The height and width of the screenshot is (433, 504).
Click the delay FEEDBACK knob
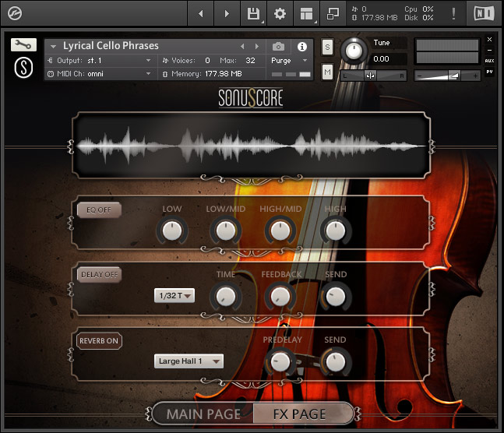280,296
